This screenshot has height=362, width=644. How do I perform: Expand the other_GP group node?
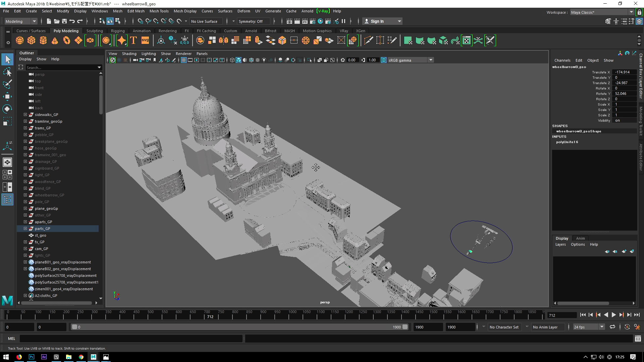[25, 215]
